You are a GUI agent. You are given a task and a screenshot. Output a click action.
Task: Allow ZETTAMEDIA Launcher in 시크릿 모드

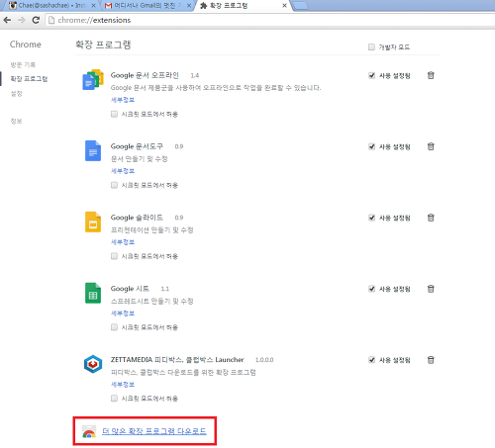pos(114,399)
